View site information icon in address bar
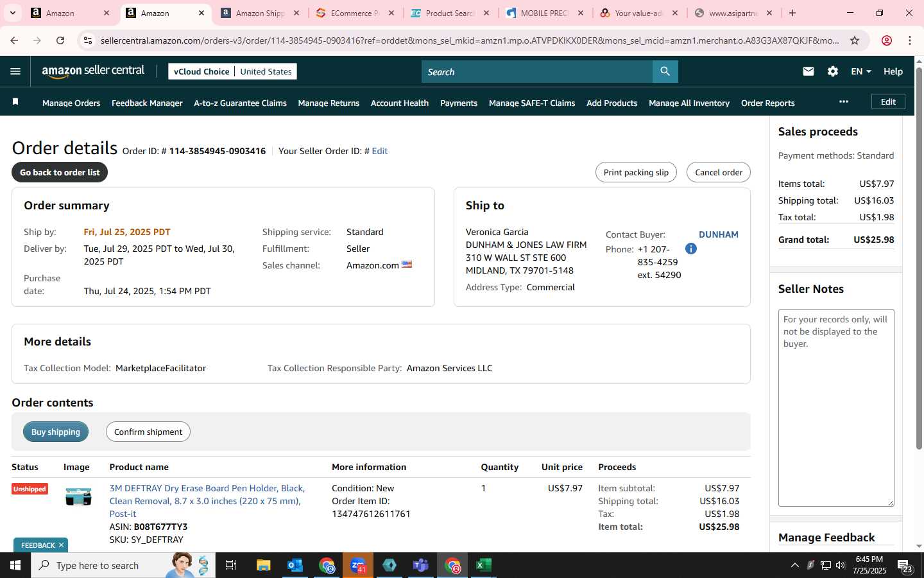924x578 pixels. (x=87, y=40)
